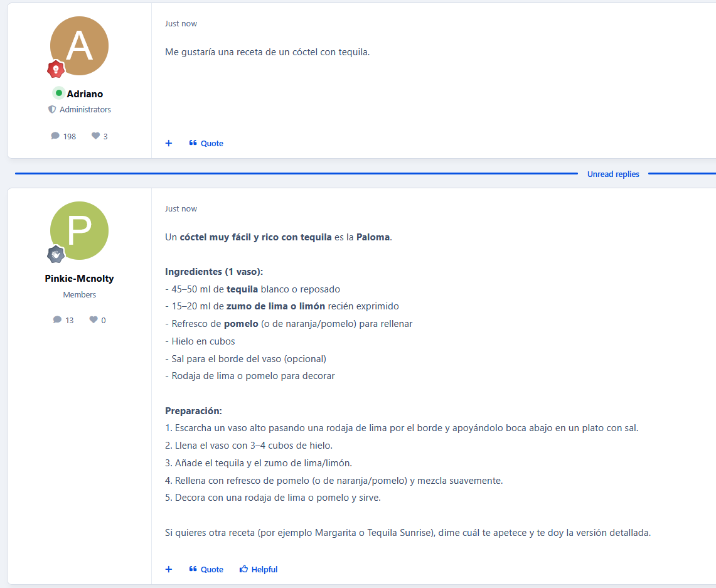
Task: Click Adriano's reputation heart icon
Action: (x=95, y=136)
